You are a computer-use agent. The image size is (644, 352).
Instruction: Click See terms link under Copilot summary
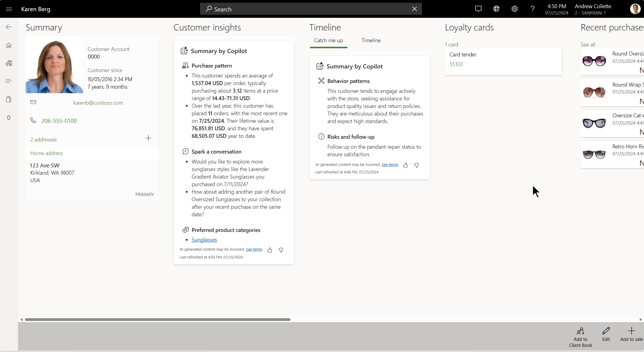[x=254, y=249]
